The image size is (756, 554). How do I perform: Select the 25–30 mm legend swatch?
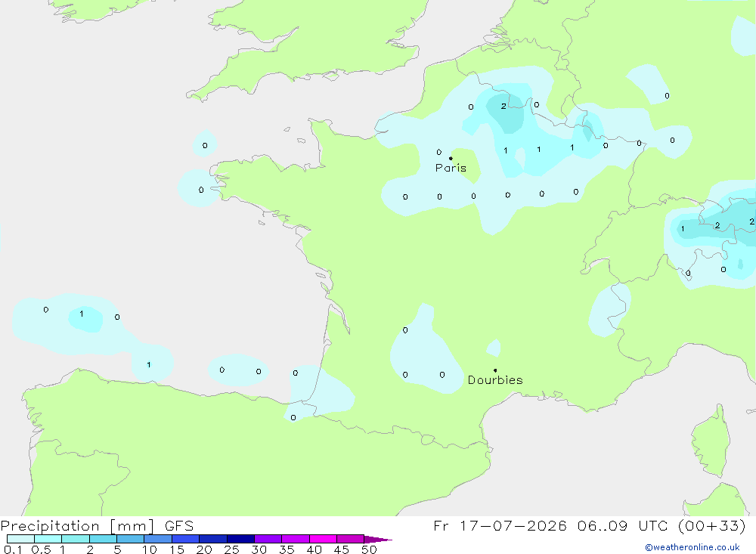click(x=240, y=539)
